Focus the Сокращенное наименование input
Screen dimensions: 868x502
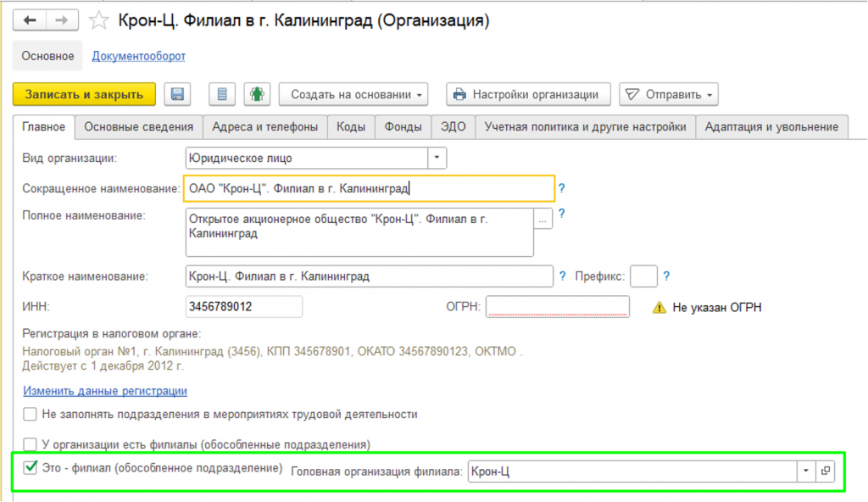pyautogui.click(x=370, y=188)
